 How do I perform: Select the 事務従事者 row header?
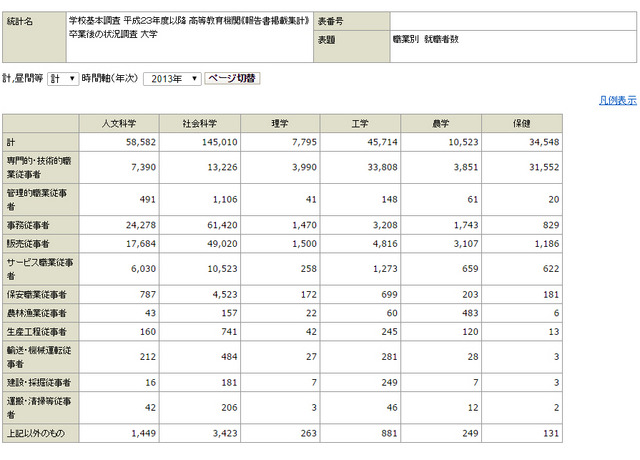[40, 225]
